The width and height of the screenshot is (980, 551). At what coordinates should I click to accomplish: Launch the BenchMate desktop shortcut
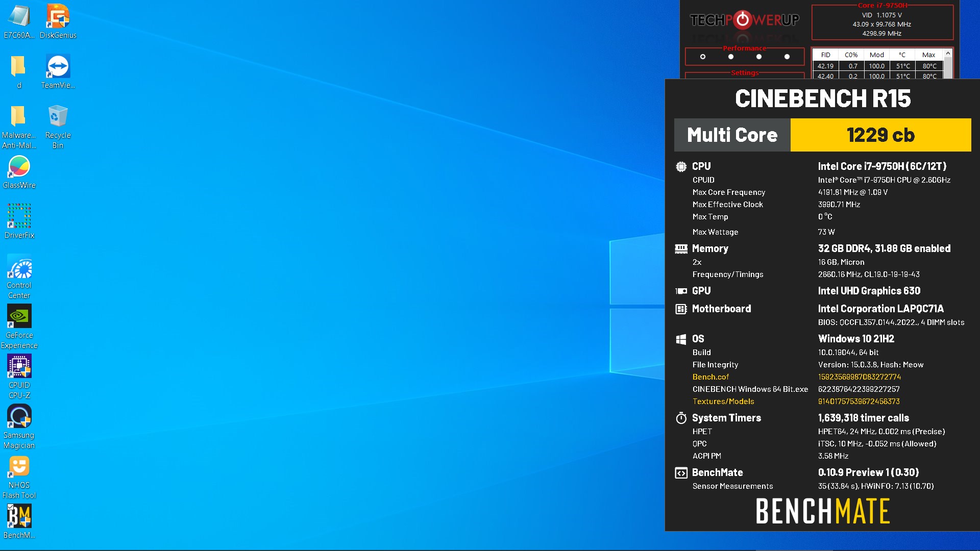[x=19, y=521]
